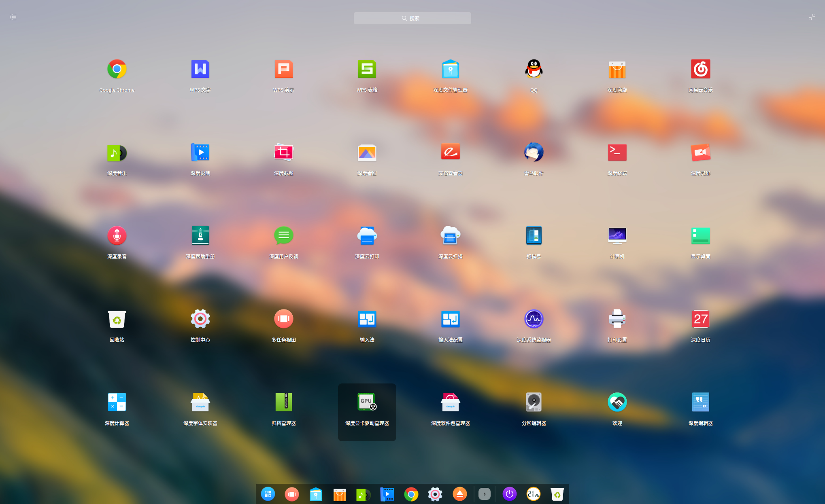Screen dimensions: 825x504
Task: Click the 搜索 search field
Action: [412, 18]
